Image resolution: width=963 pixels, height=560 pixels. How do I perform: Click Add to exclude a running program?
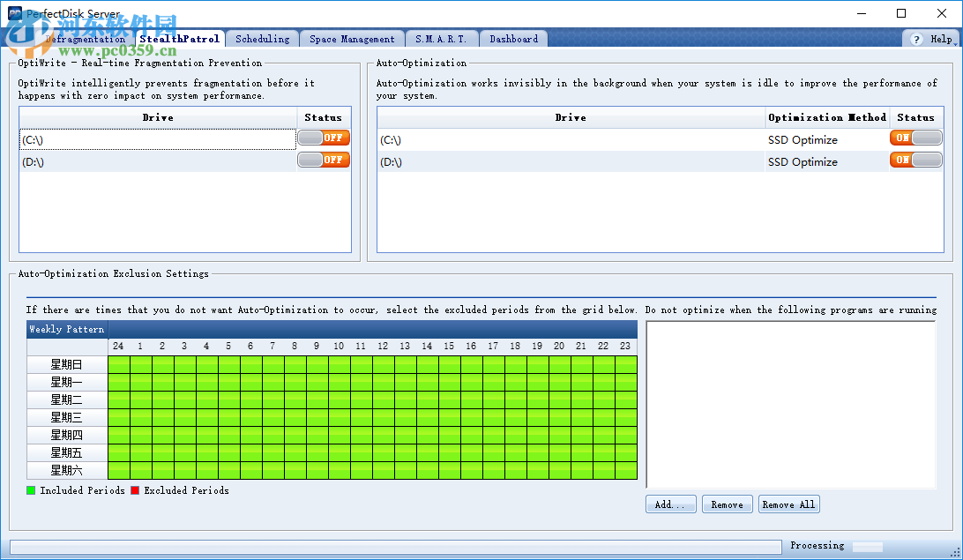pos(670,504)
